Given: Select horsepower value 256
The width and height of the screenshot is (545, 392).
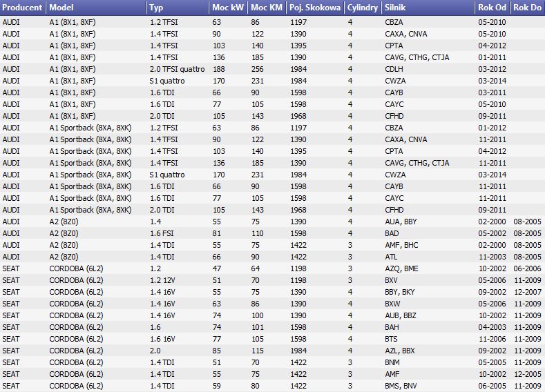Looking at the screenshot, I should click(258, 69).
